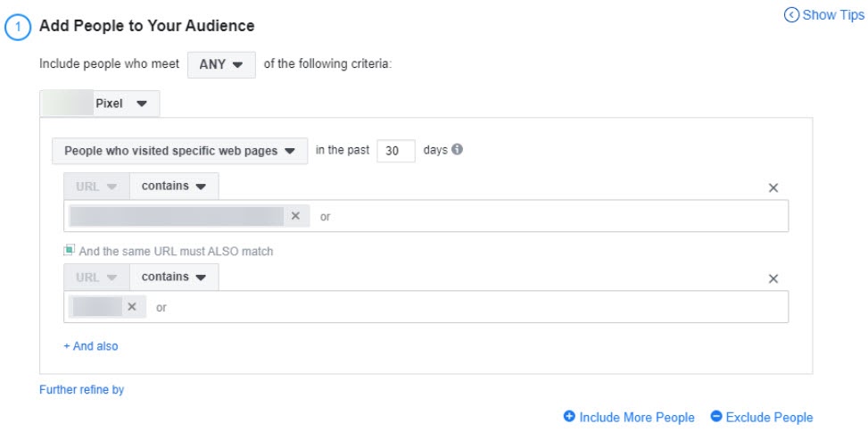Open the ANY criteria dropdown
Viewport: 868px width, 432px height.
click(x=221, y=65)
